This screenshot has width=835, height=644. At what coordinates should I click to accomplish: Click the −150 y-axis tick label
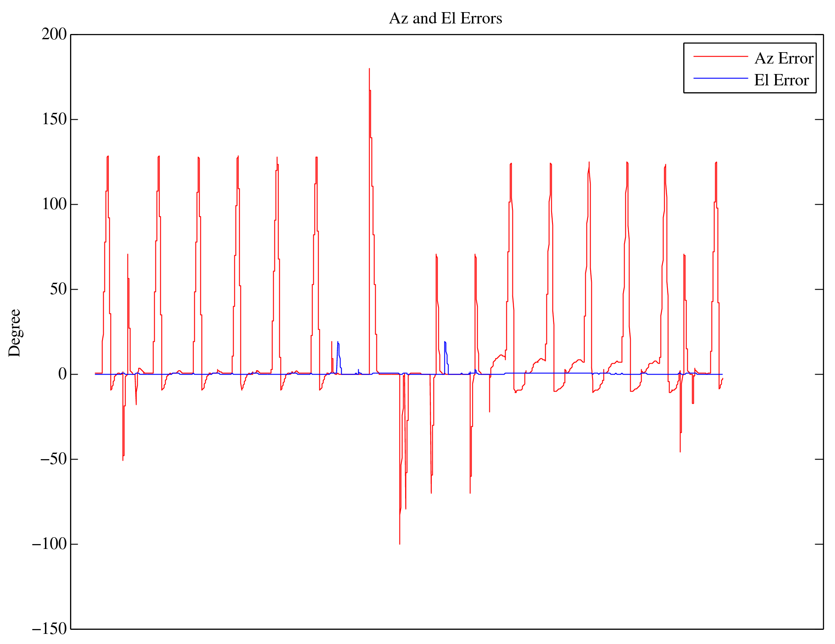pos(49,629)
